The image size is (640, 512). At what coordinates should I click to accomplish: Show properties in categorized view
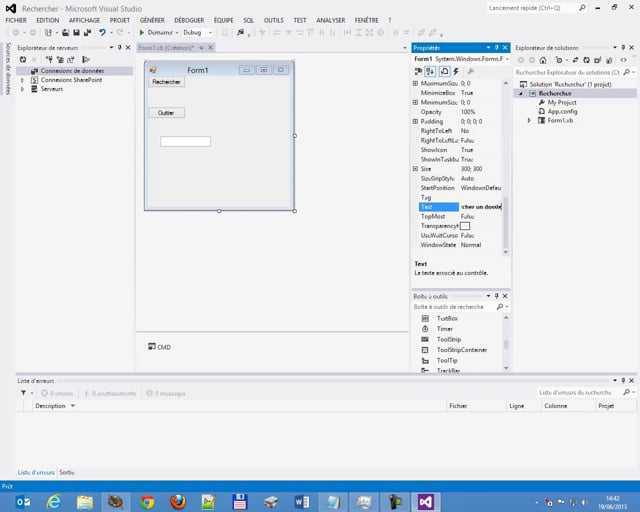click(x=418, y=71)
